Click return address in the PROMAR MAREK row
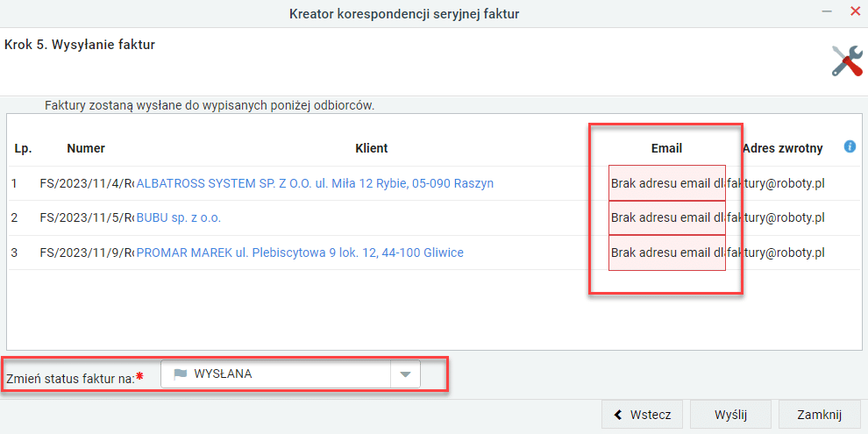The image size is (868, 434). tap(776, 253)
